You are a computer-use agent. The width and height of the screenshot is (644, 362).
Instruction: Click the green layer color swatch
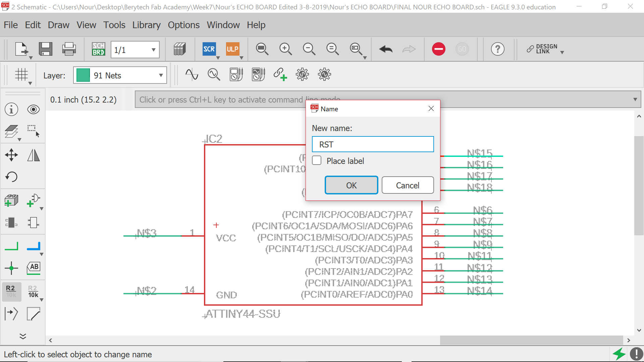coord(83,75)
